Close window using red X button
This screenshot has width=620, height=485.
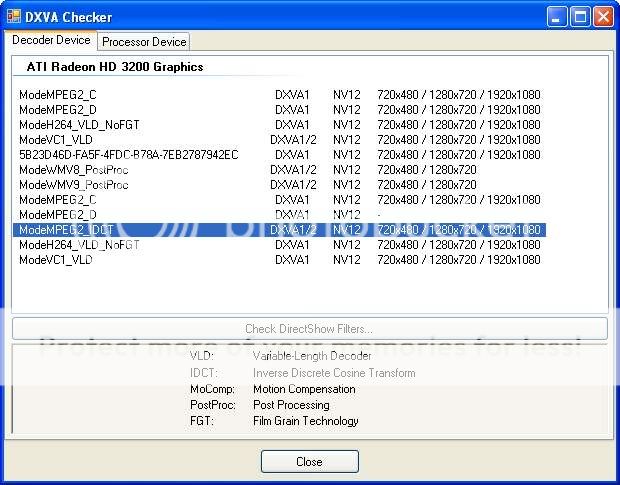click(x=603, y=17)
